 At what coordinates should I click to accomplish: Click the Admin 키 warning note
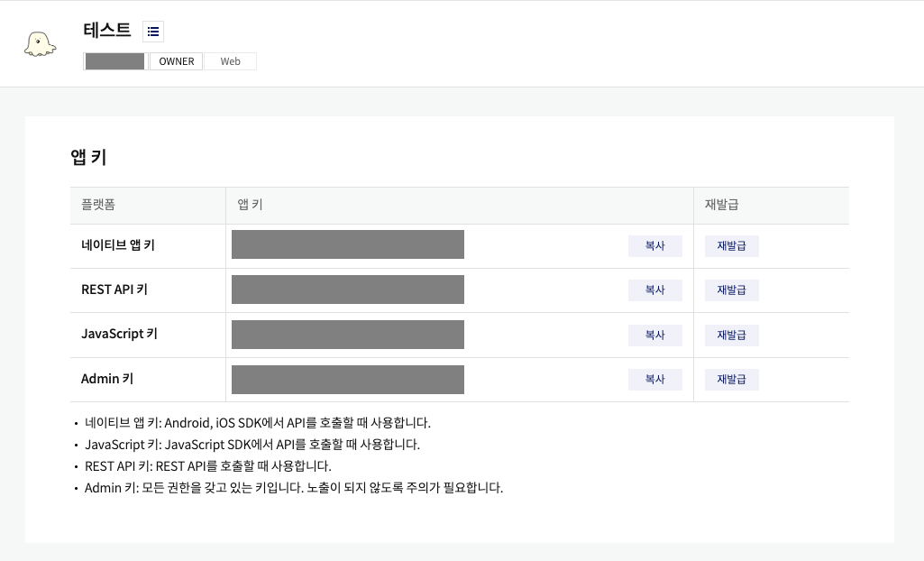294,487
